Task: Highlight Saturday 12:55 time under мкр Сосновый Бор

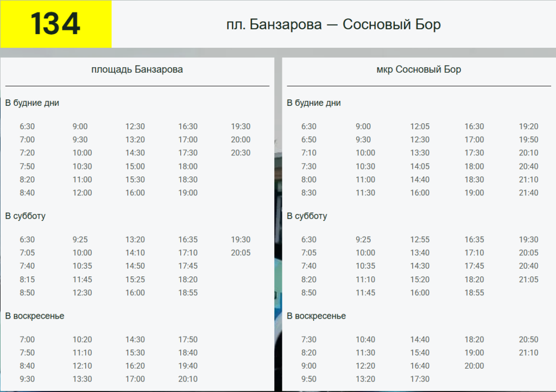Action: 420,239
